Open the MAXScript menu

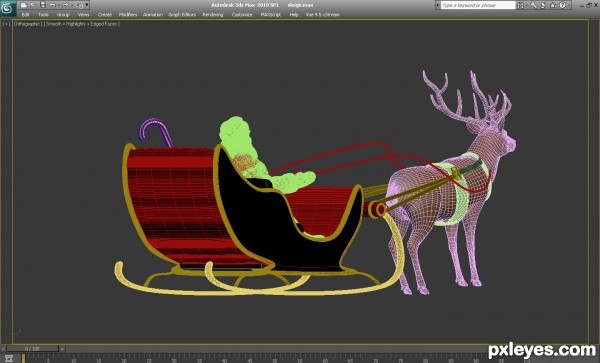pos(271,15)
